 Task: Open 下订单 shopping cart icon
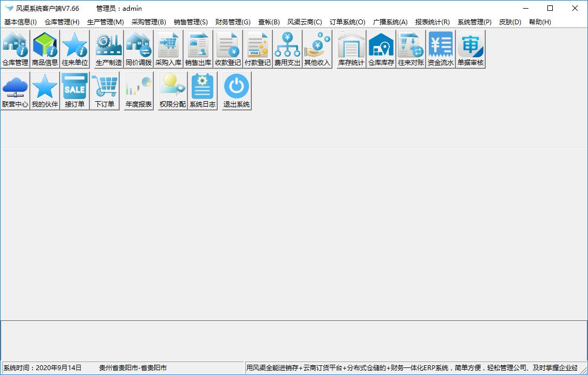coord(104,91)
